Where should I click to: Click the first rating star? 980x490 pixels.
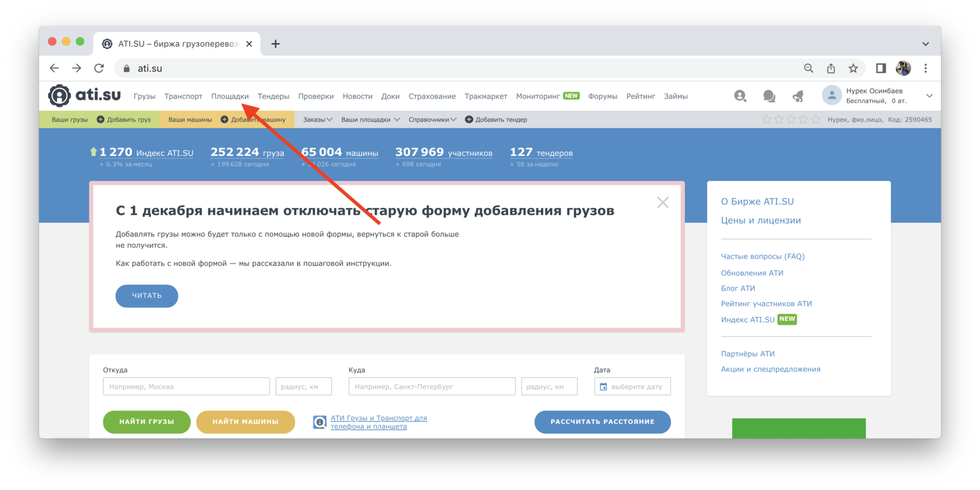[x=766, y=120]
